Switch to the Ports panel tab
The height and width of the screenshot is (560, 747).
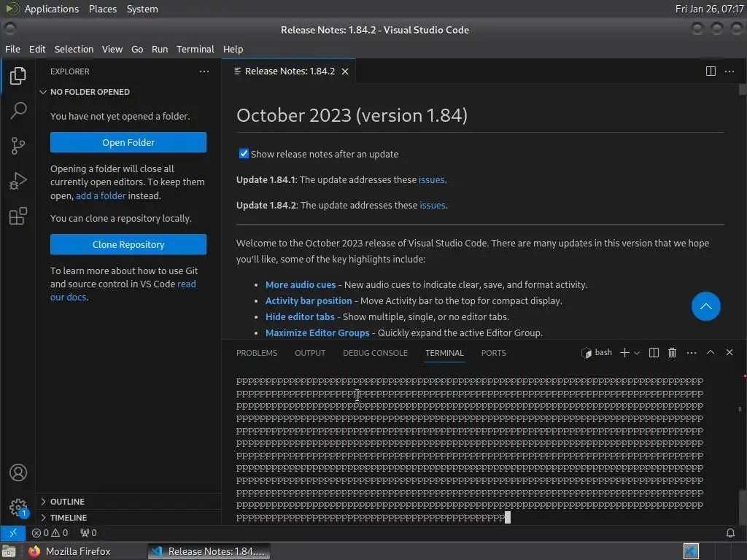point(493,353)
